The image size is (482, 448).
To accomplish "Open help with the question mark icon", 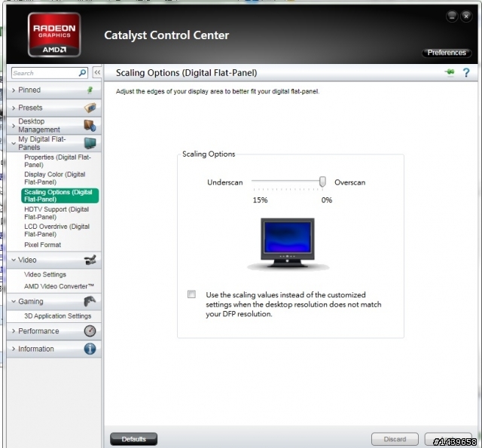I will (466, 72).
